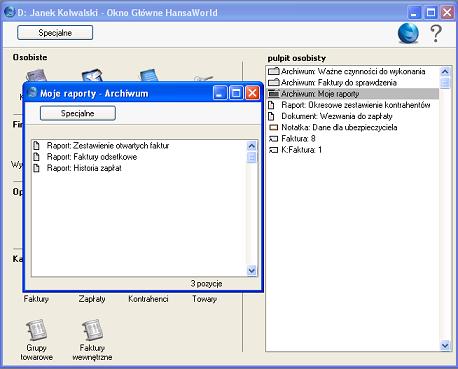
Task: Click scrollbar thumb in Moje raporty list
Action: tap(252, 157)
